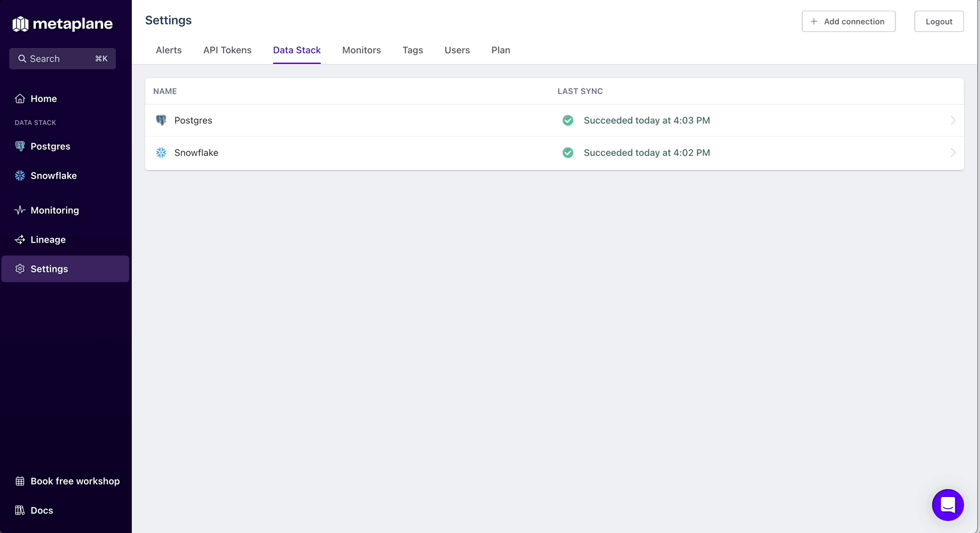Click the Add connection button
The height and width of the screenshot is (533, 980).
point(848,21)
